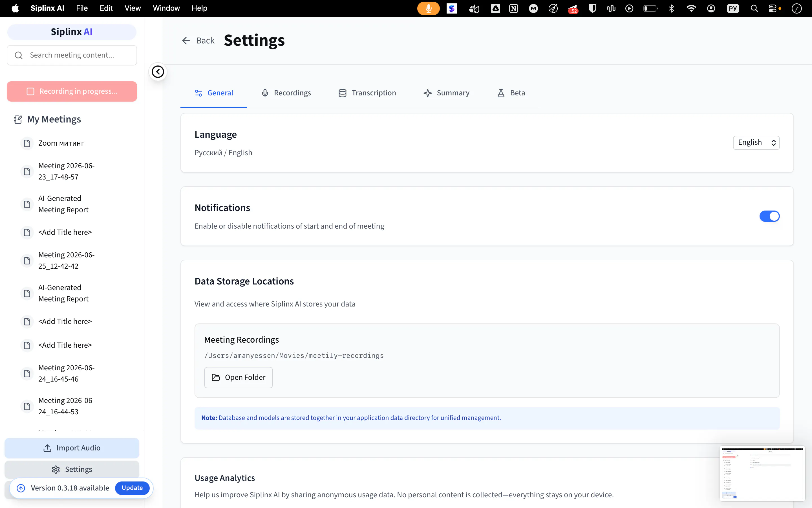Open Wi-Fi status in menu bar
Viewport: 812px width, 508px height.
click(691, 8)
